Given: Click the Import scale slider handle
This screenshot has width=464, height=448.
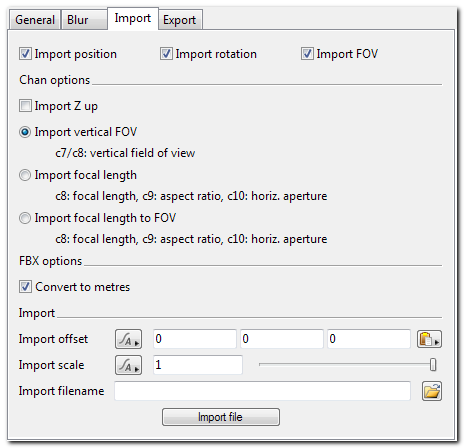Looking at the screenshot, I should click(433, 365).
